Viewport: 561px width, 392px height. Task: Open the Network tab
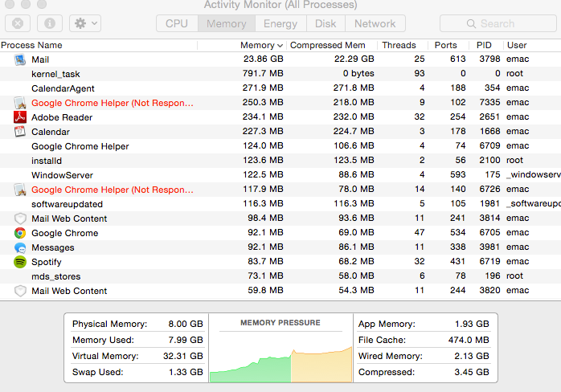click(x=375, y=23)
